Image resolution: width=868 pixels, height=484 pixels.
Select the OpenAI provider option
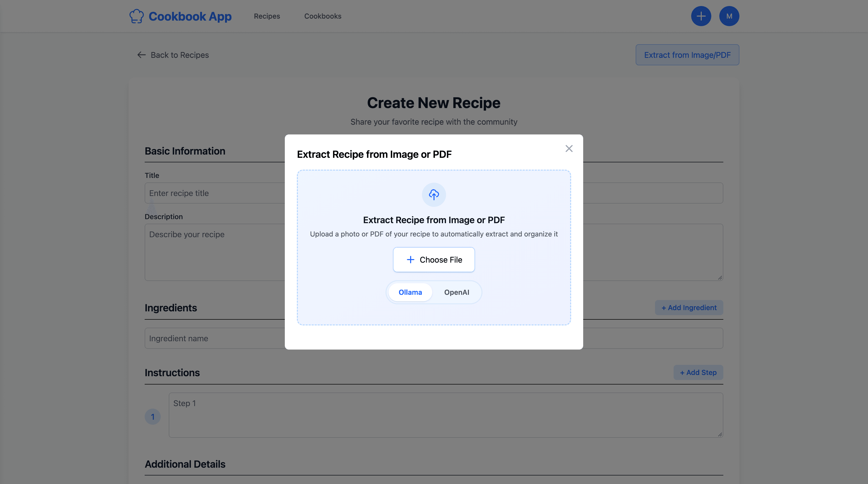click(457, 292)
